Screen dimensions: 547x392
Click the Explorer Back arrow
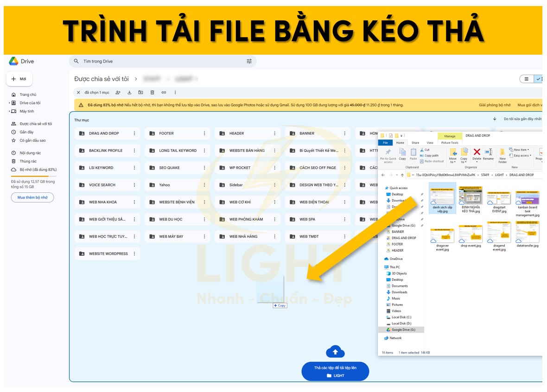[383, 175]
